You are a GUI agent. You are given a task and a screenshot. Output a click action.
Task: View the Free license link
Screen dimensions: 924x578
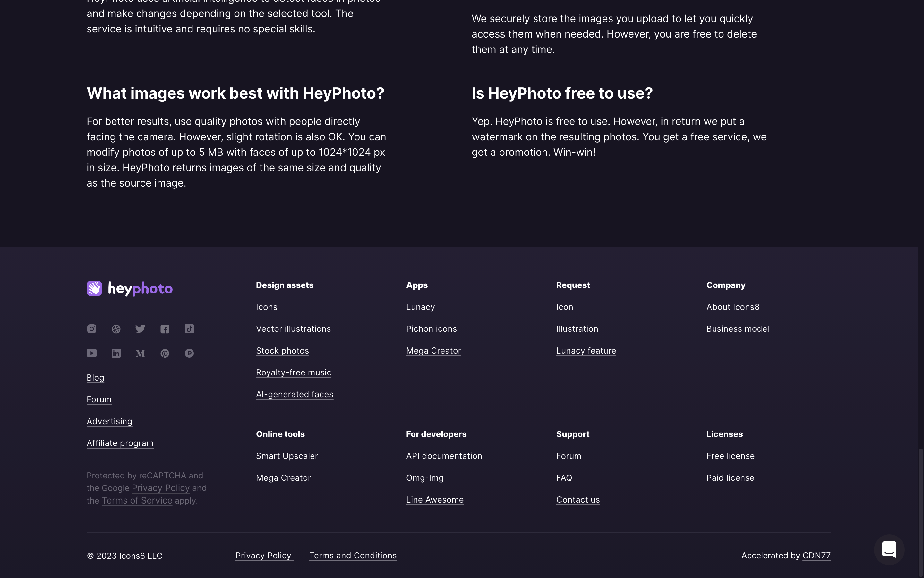point(731,456)
